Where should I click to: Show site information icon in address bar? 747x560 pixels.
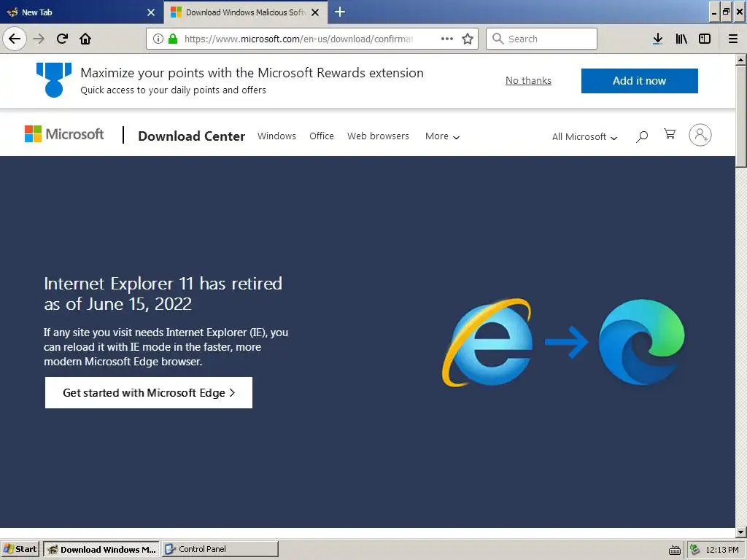tap(158, 39)
